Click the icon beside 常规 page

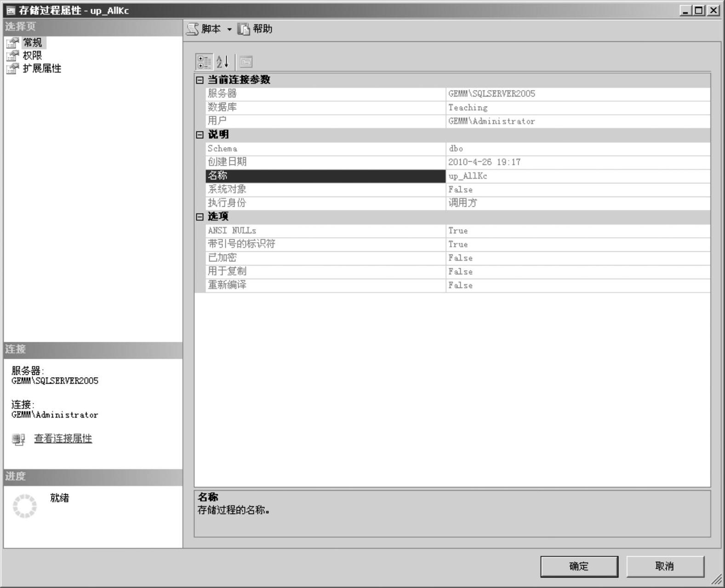coord(12,43)
